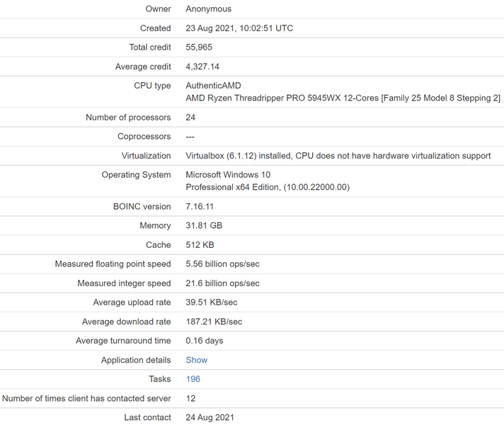Click the Average credit value 4,327.14
The image size is (504, 425).
(202, 67)
